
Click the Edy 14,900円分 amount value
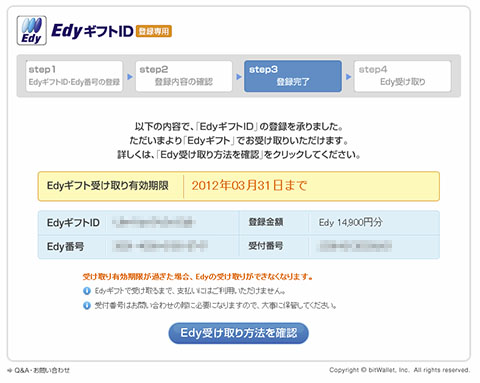[350, 222]
